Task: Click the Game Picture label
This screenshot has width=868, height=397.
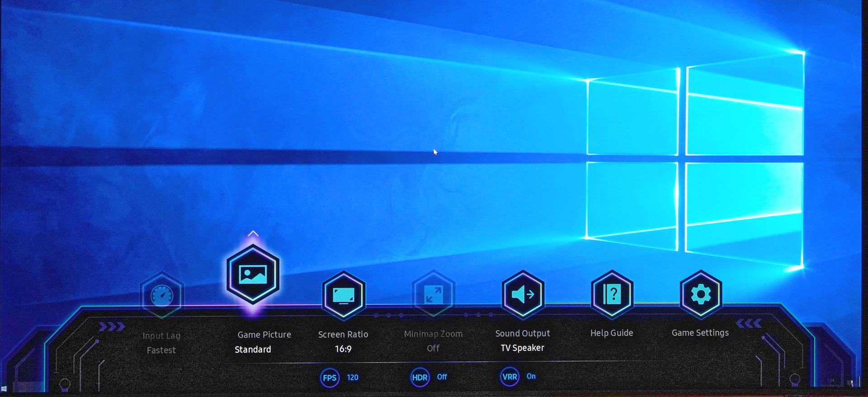Action: click(x=264, y=335)
